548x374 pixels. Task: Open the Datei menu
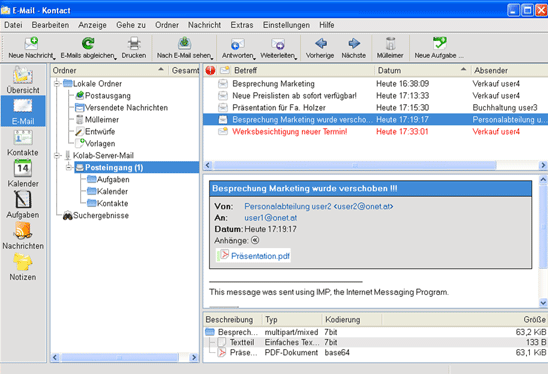pyautogui.click(x=13, y=25)
